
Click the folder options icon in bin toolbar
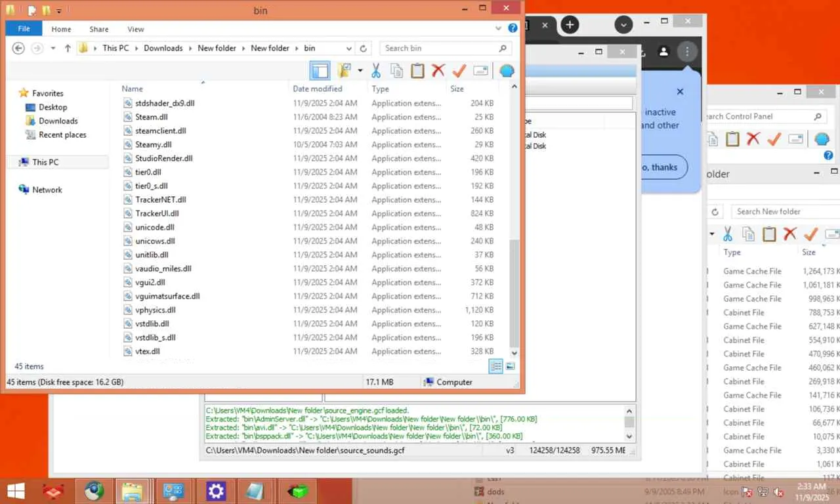345,70
